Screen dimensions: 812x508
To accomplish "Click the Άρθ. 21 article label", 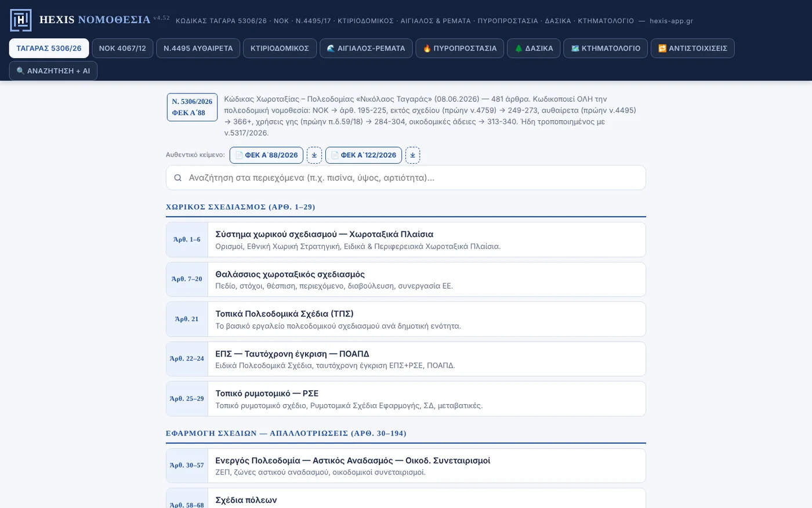I will [x=187, y=319].
